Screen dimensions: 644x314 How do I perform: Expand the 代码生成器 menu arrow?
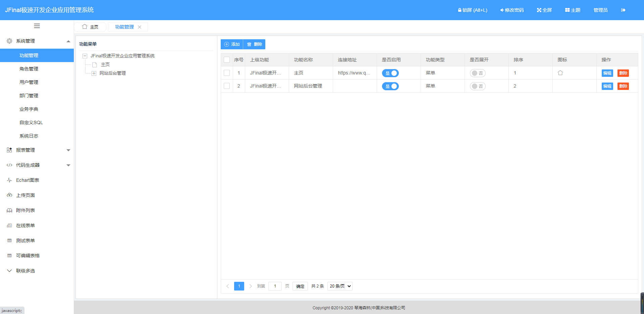pyautogui.click(x=68, y=165)
